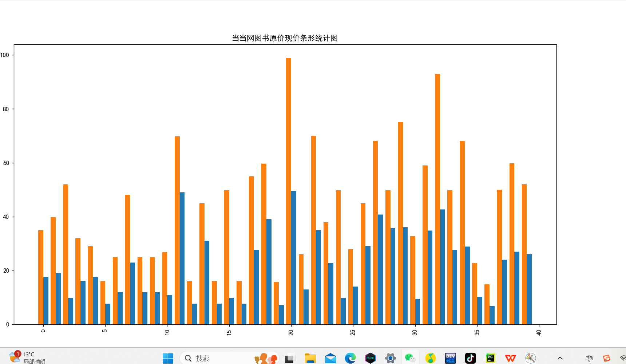Open QQ Music from the taskbar
The height and width of the screenshot is (364, 626).
pyautogui.click(x=431, y=358)
